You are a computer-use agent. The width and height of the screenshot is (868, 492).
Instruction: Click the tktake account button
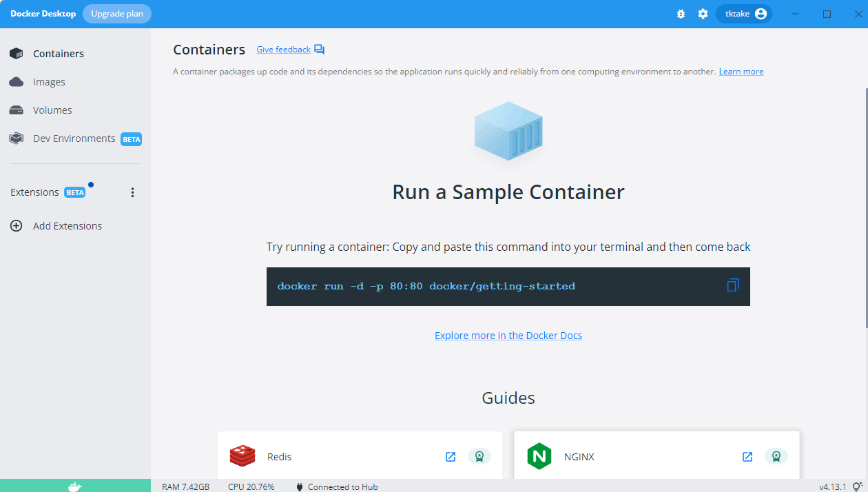(x=743, y=14)
